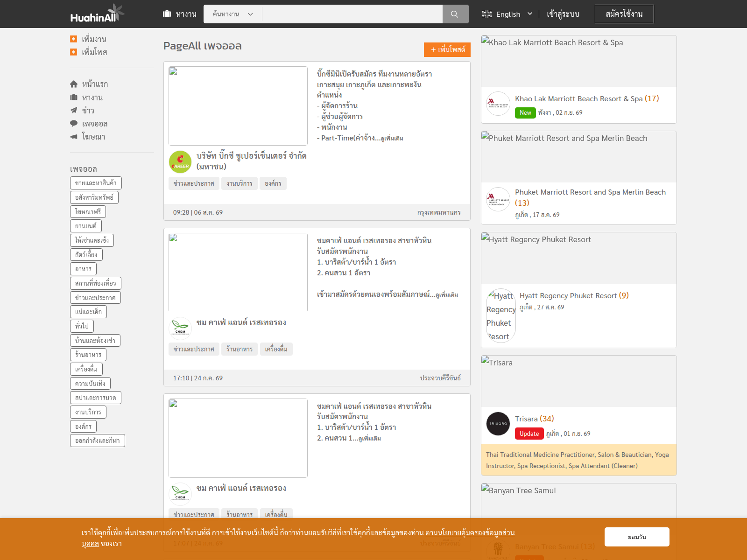This screenshot has width=747, height=560.
Task: Open the เข้าสู่ระบบ login link
Action: [x=563, y=14]
